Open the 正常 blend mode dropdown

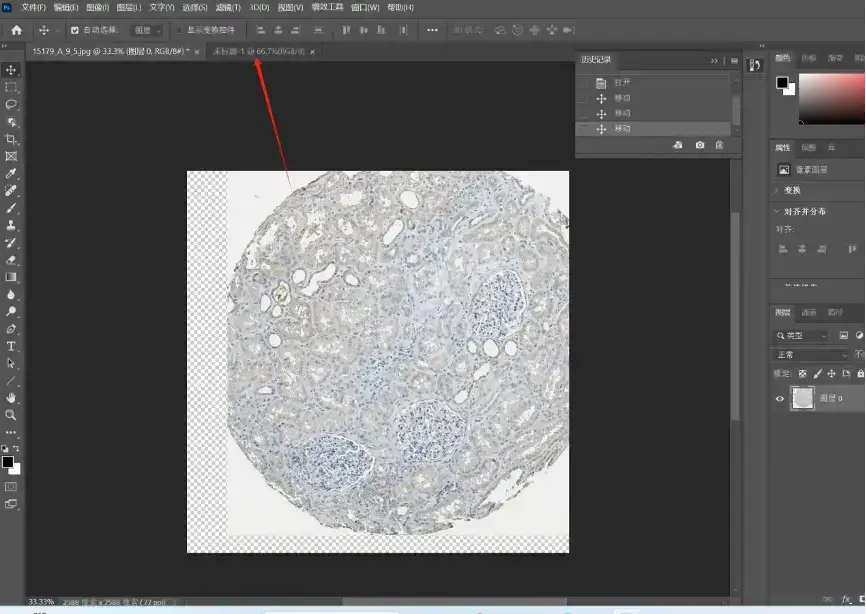point(812,355)
